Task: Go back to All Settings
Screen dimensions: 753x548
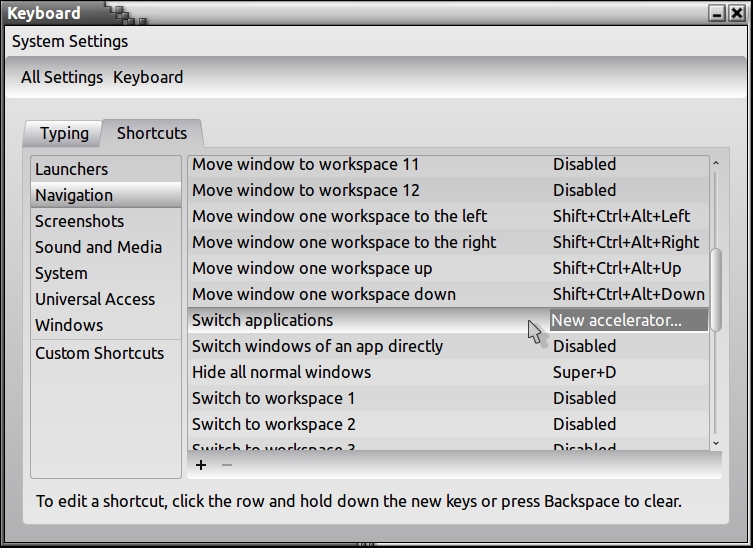Action: coord(62,77)
